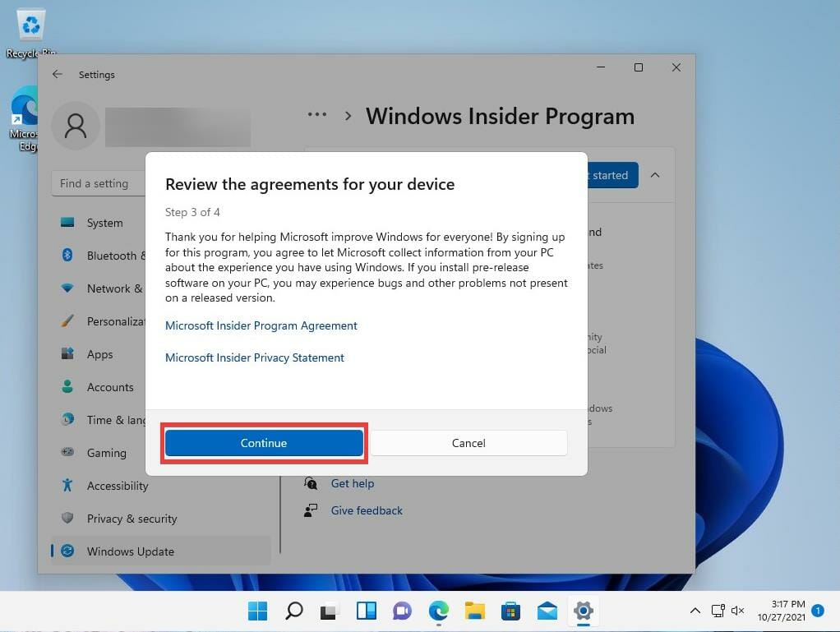Click the muted volume icon in system tray
Viewport: 840px width, 632px height.
pyautogui.click(x=738, y=611)
